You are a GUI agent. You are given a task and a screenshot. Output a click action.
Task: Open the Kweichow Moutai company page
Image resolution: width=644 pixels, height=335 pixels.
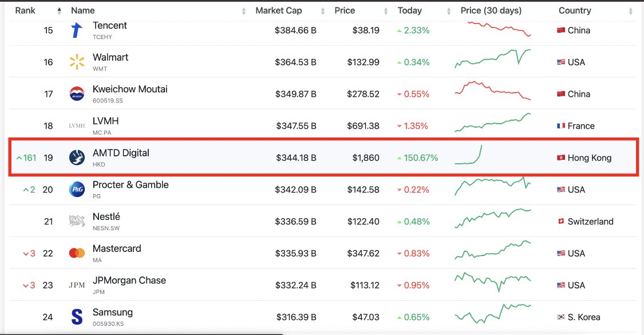point(130,89)
